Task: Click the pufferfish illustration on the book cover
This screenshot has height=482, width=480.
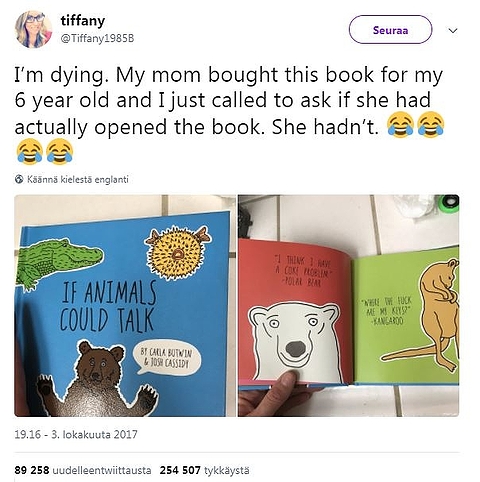Action: click(x=178, y=253)
